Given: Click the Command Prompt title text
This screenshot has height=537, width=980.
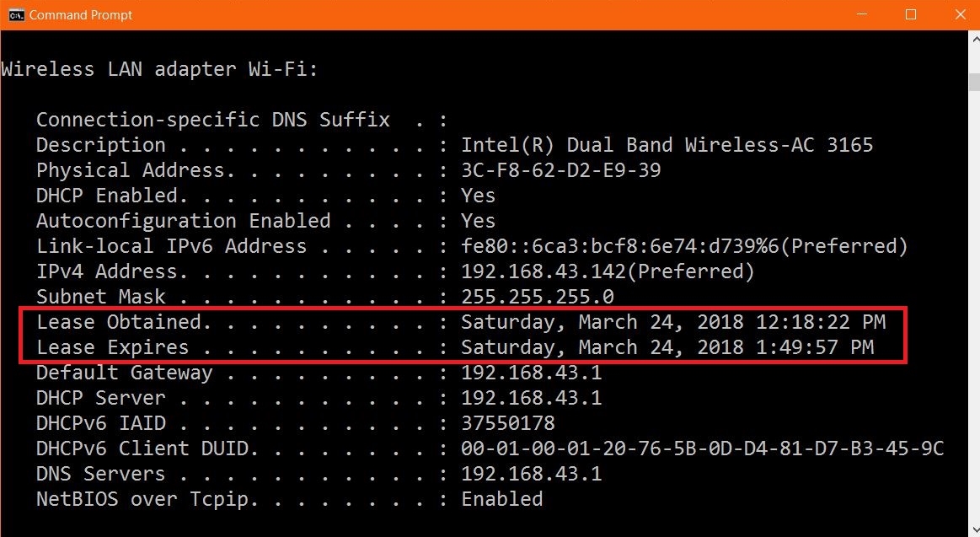Looking at the screenshot, I should click(x=81, y=14).
